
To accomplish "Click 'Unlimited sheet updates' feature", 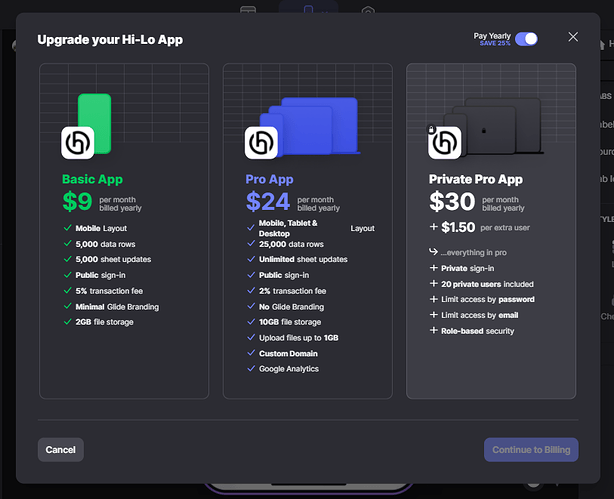I will coord(303,259).
